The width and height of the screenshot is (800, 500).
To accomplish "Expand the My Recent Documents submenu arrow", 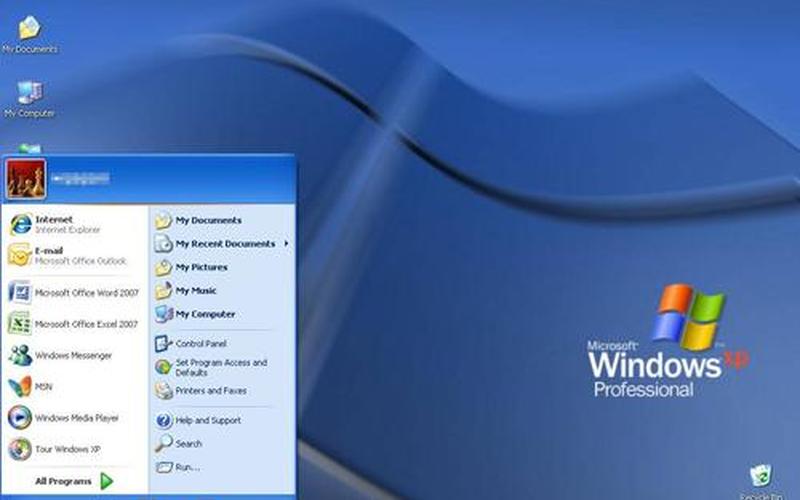I will click(286, 244).
